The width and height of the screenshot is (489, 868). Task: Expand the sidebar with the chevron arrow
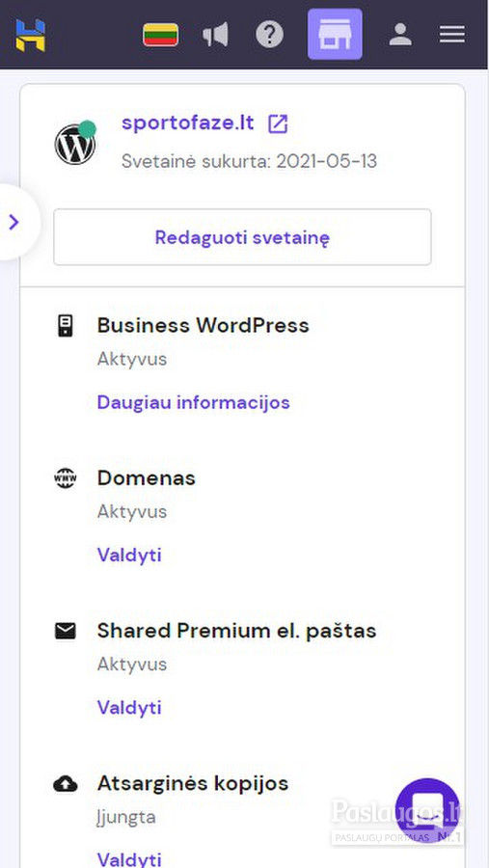click(x=14, y=223)
